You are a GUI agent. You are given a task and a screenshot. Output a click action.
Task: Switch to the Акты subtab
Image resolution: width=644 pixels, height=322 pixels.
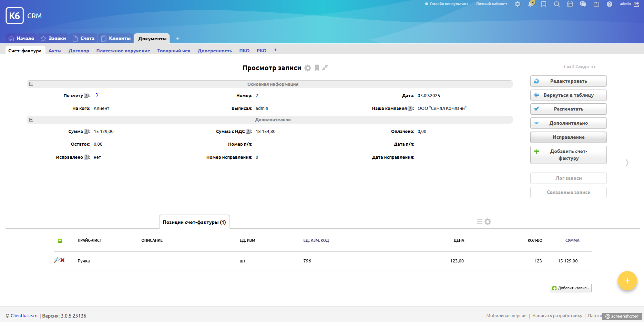(x=55, y=51)
